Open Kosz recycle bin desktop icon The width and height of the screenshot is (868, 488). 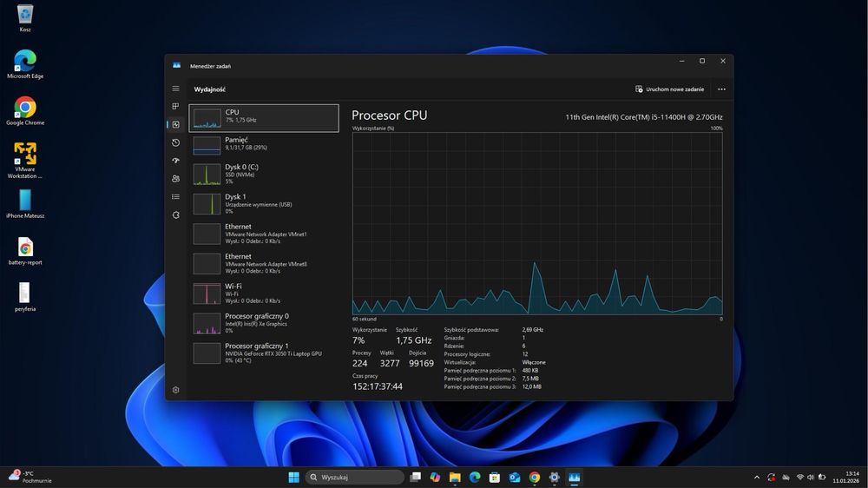[x=25, y=18]
